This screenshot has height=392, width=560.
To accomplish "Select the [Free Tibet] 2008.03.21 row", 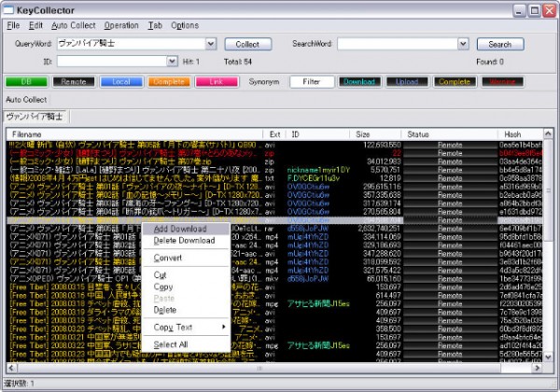I will click(274, 337).
